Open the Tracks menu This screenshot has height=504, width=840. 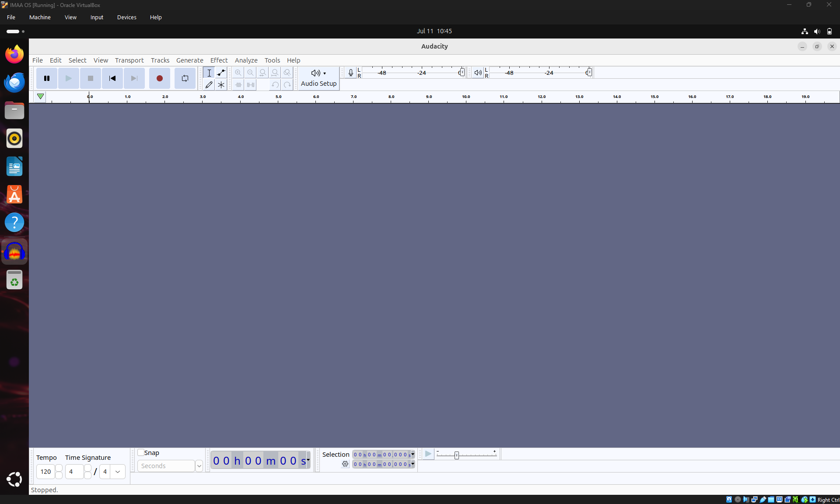tap(160, 60)
